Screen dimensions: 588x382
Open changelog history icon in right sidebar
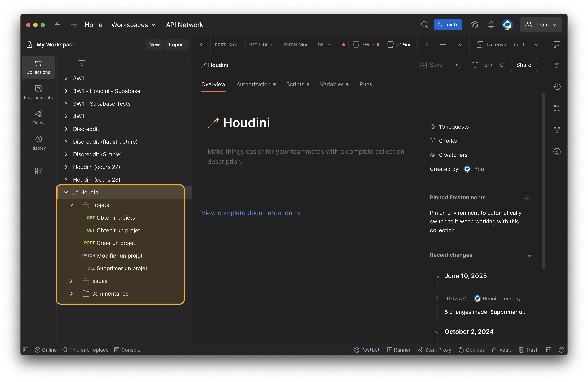click(x=557, y=87)
